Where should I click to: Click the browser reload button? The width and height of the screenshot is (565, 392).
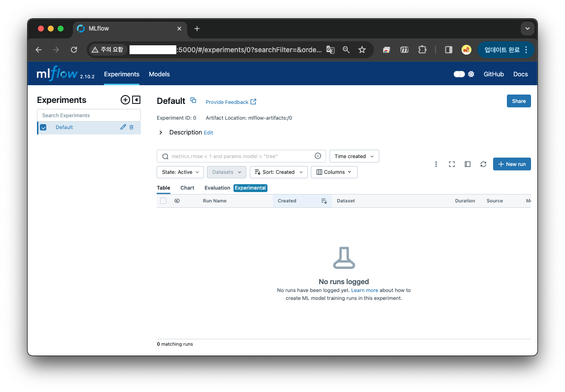click(74, 50)
